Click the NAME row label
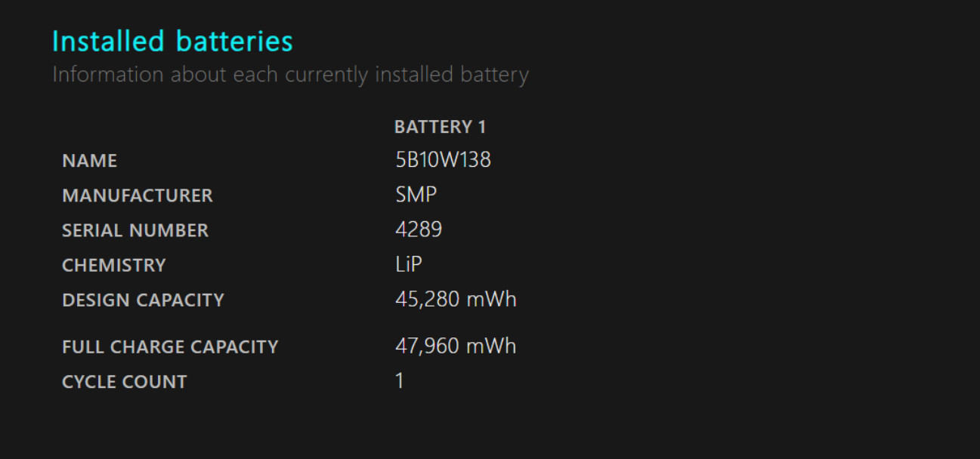Image resolution: width=980 pixels, height=459 pixels. [90, 161]
